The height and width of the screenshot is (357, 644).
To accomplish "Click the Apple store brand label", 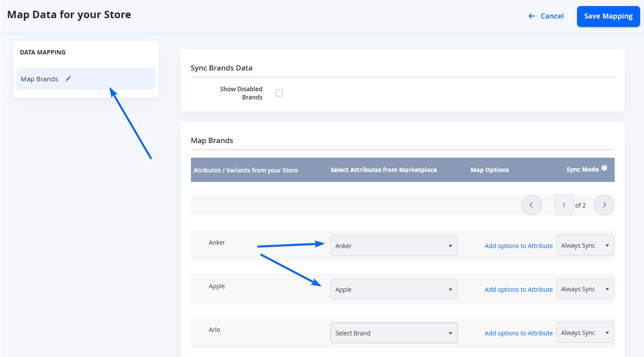I will coord(217,286).
